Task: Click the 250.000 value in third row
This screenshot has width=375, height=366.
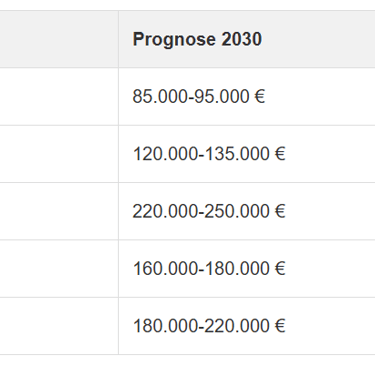Action: click(x=237, y=211)
